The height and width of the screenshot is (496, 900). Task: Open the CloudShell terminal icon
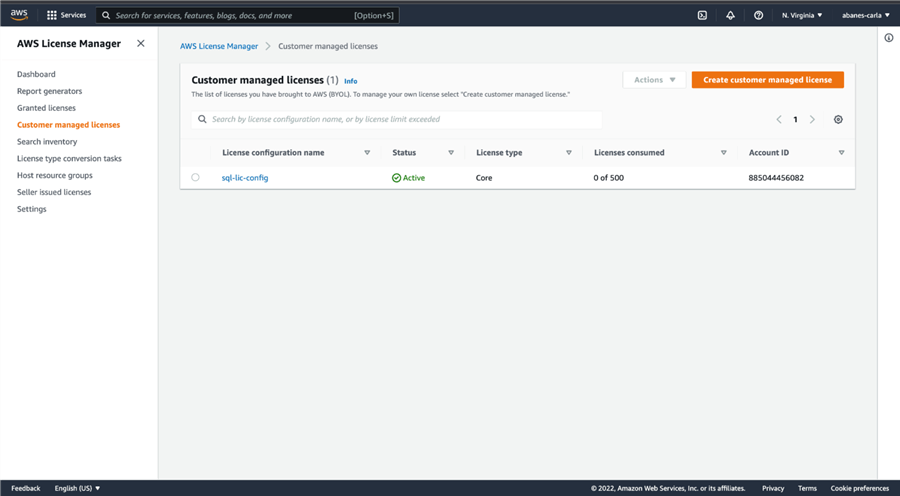click(702, 16)
